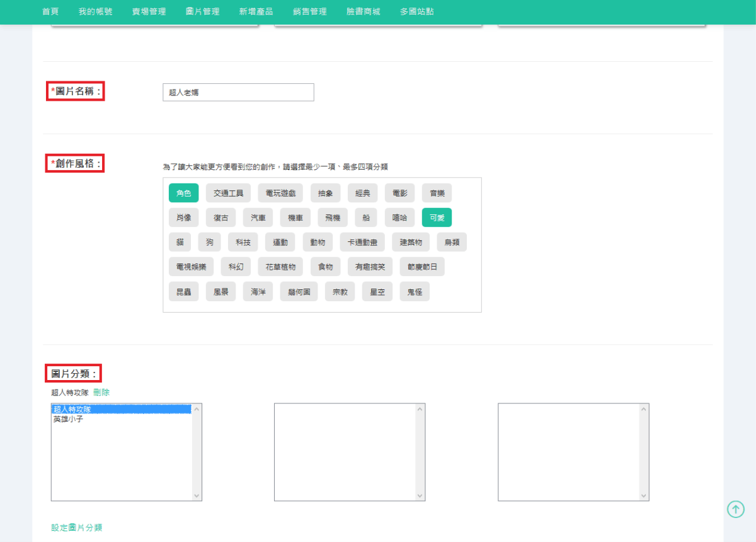The height and width of the screenshot is (542, 756).
Task: Click the scroll-to-top arrow icon
Action: pyautogui.click(x=735, y=509)
